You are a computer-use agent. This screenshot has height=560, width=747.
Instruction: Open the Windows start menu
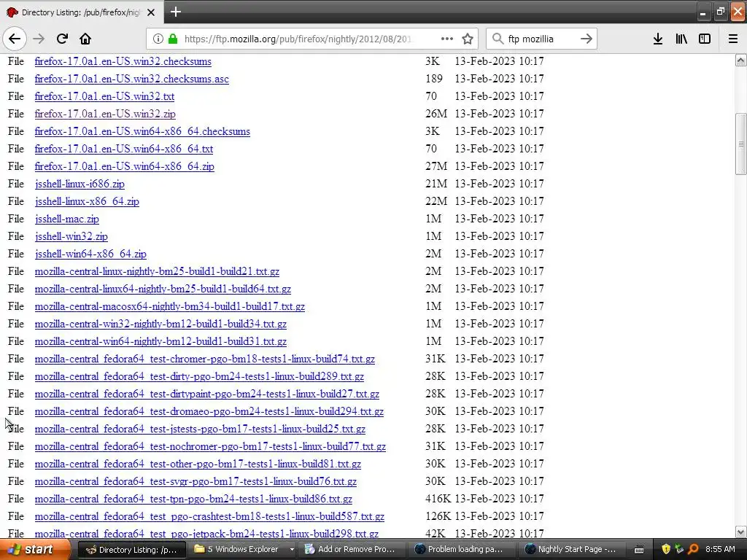tap(34, 549)
